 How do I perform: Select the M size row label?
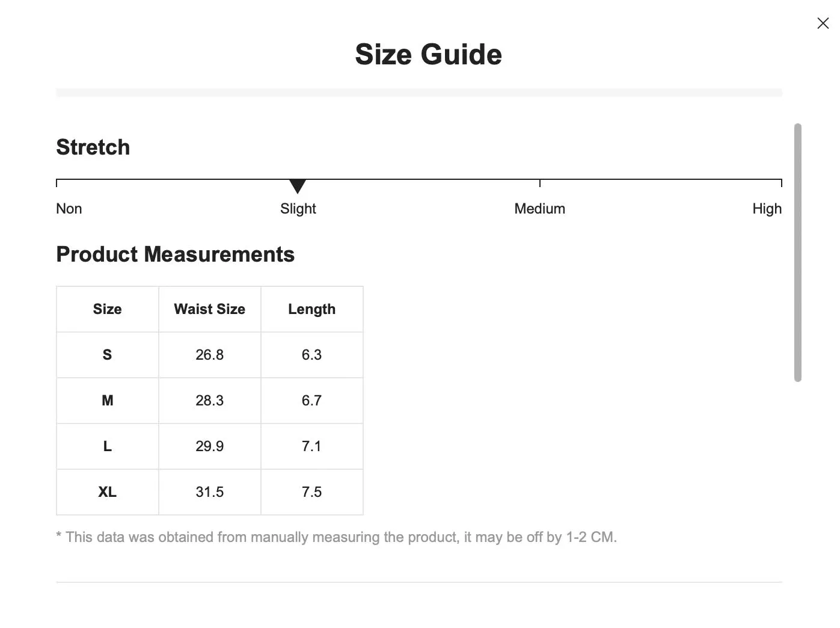pos(108,401)
